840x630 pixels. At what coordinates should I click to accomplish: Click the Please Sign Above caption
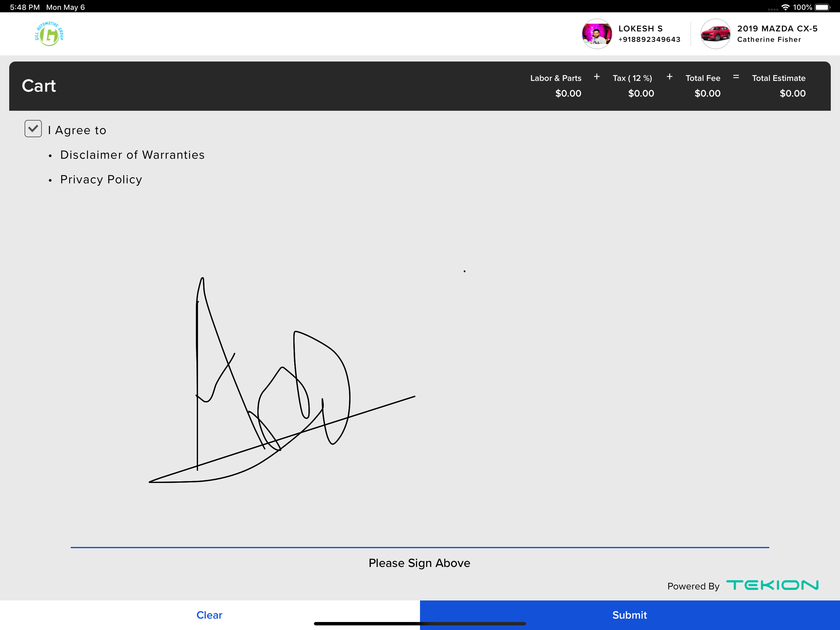coord(420,563)
